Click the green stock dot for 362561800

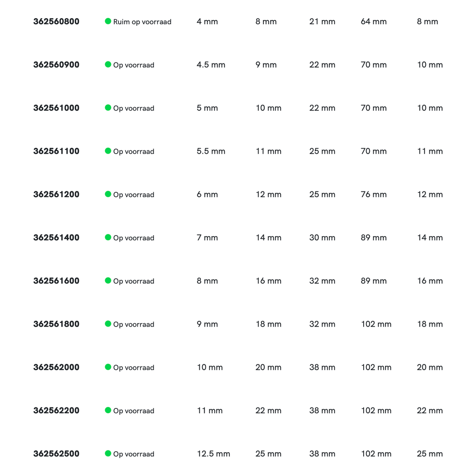point(108,324)
